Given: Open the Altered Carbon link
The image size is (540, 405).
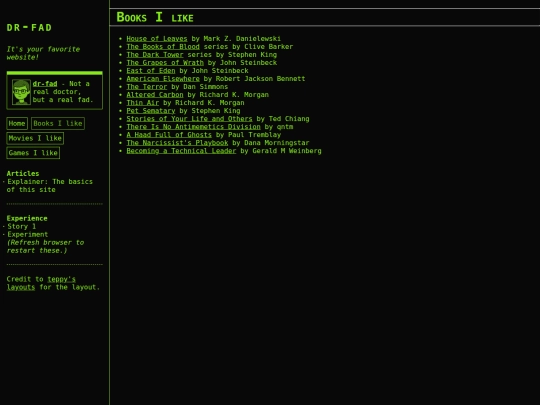Looking at the screenshot, I should coord(155,95).
